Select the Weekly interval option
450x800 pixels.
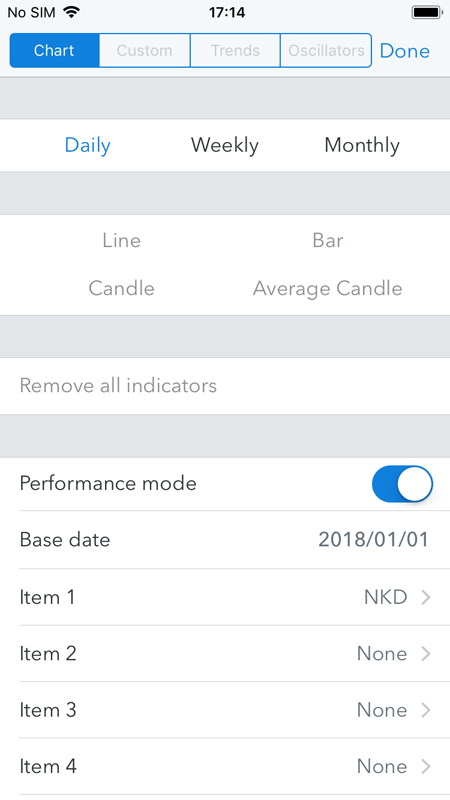pos(224,145)
